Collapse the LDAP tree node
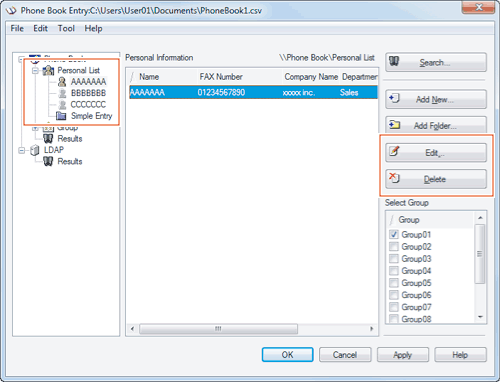 click(22, 151)
